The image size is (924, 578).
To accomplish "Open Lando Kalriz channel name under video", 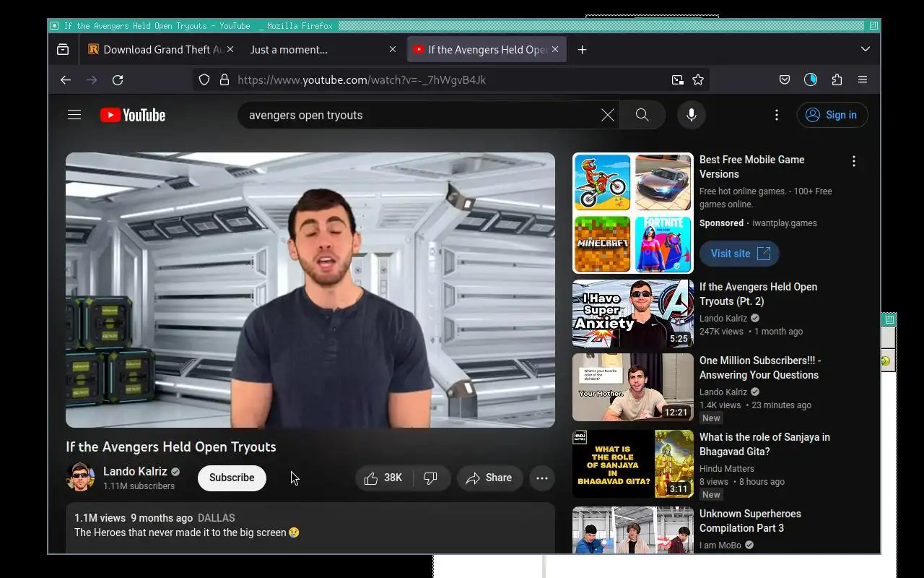I will pyautogui.click(x=135, y=471).
